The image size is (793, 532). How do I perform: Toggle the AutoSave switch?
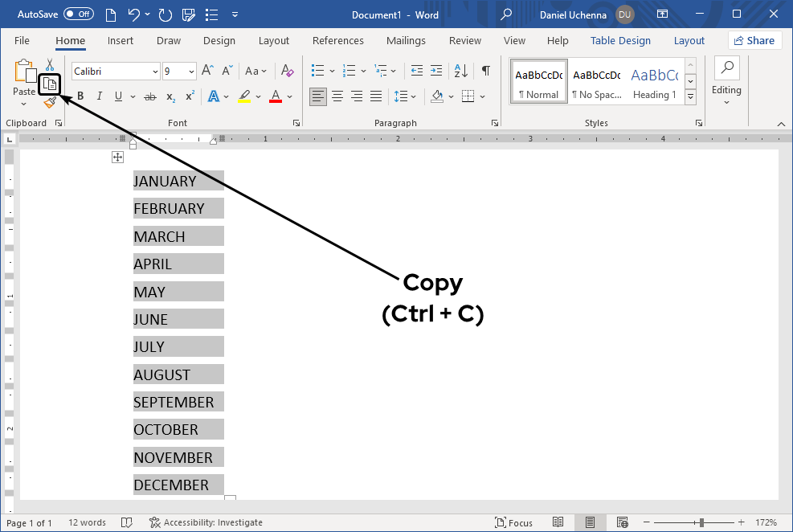pyautogui.click(x=79, y=14)
